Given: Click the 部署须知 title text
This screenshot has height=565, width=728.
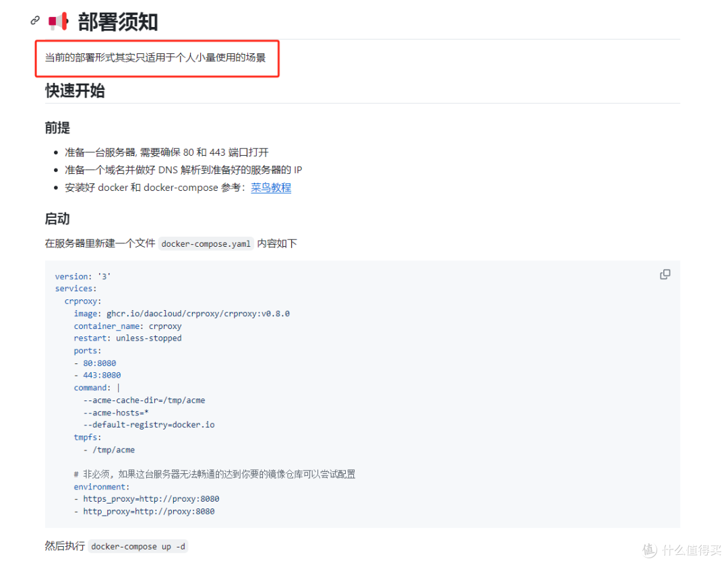Looking at the screenshot, I should (118, 21).
